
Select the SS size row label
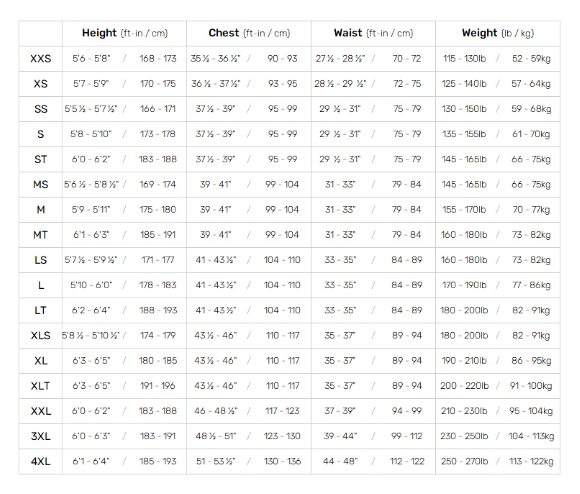coord(41,109)
